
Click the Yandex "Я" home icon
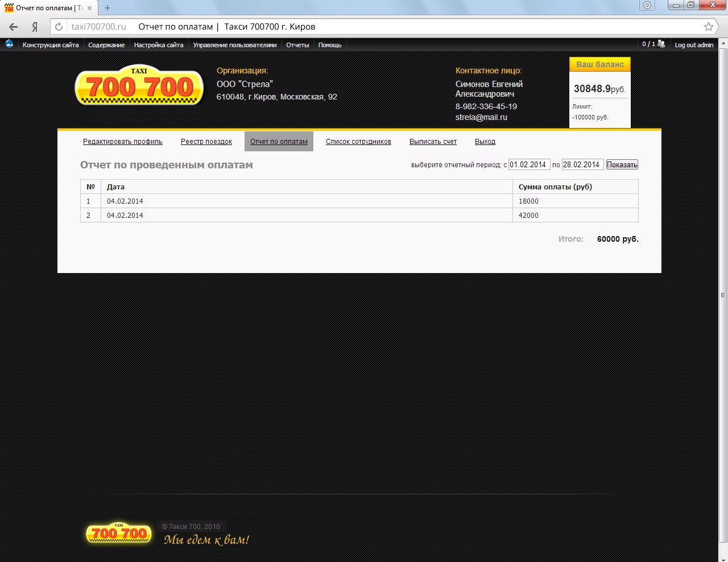click(35, 27)
